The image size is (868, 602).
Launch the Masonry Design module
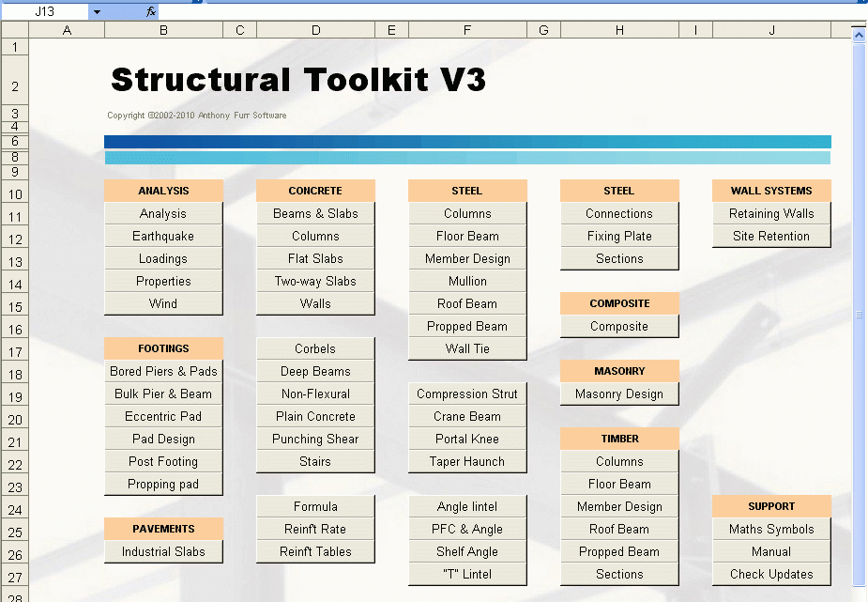tap(619, 394)
